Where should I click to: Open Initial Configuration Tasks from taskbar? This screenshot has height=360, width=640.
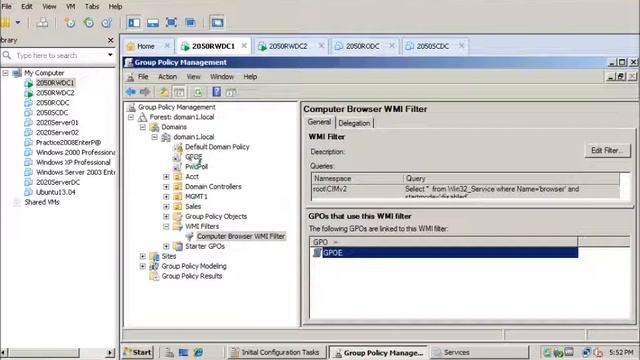pyautogui.click(x=277, y=352)
